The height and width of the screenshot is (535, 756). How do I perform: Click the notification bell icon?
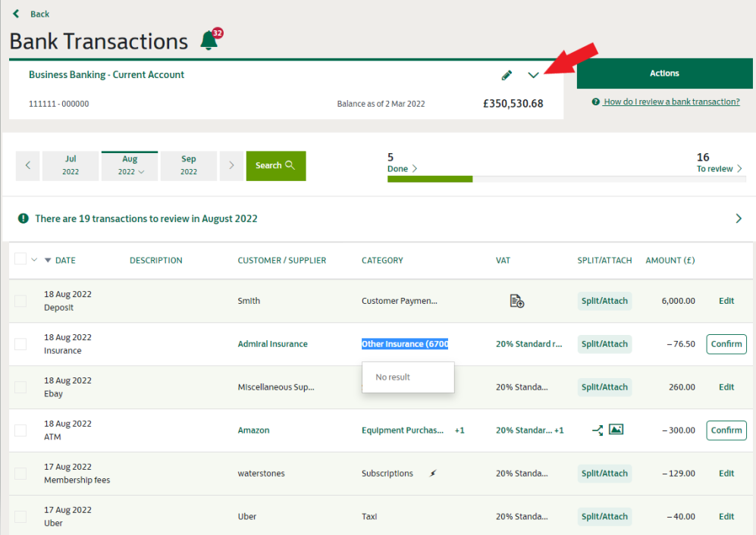pyautogui.click(x=209, y=41)
